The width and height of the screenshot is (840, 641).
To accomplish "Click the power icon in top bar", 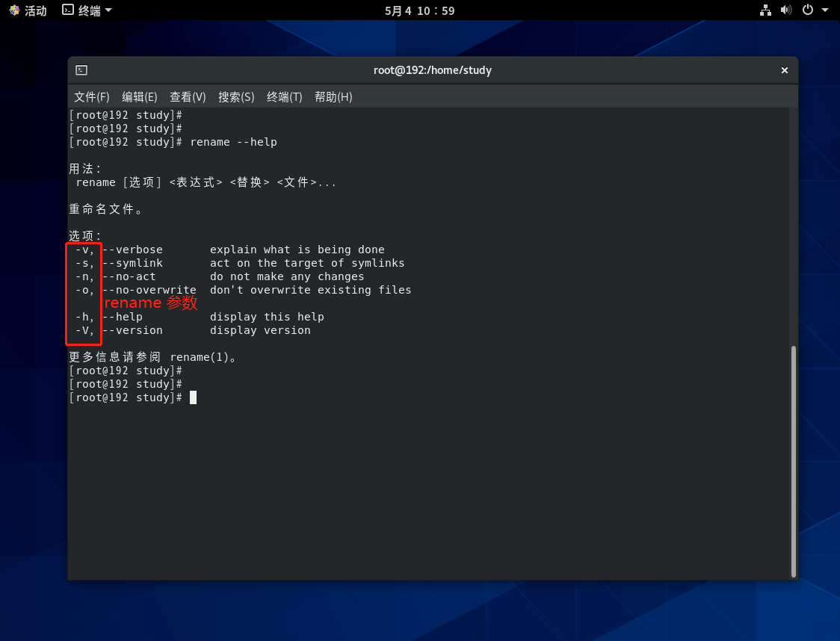I will pyautogui.click(x=807, y=10).
